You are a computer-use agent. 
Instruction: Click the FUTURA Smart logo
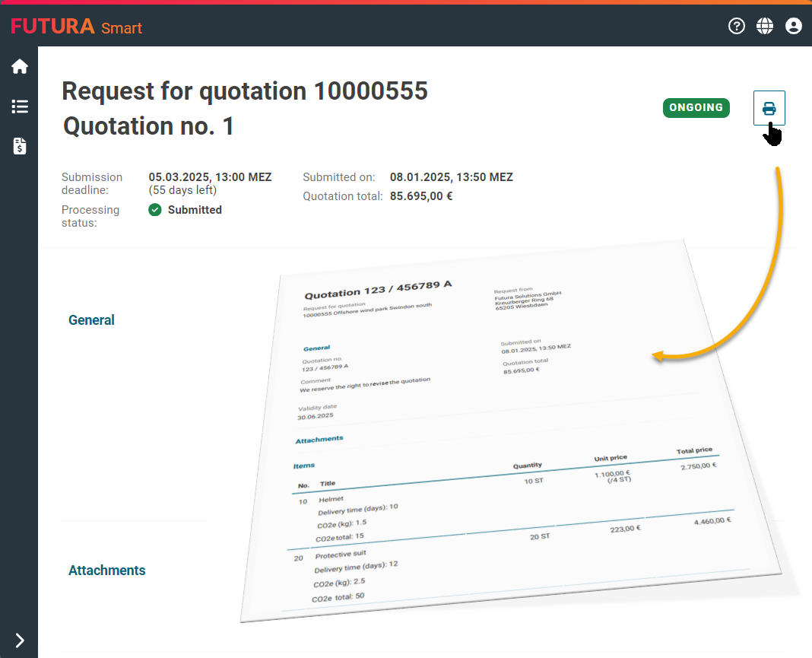click(76, 27)
